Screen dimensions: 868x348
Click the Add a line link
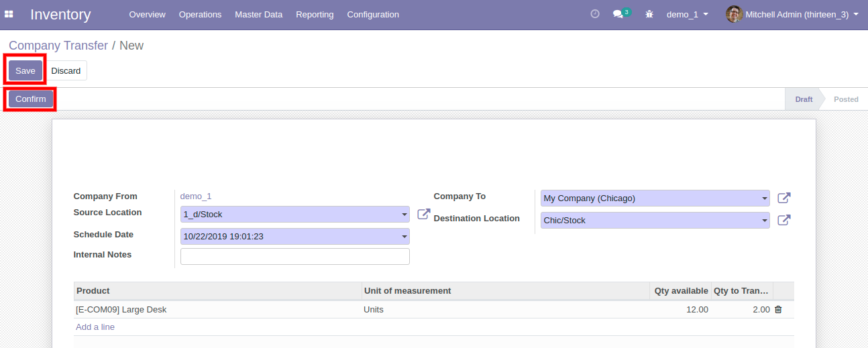95,327
